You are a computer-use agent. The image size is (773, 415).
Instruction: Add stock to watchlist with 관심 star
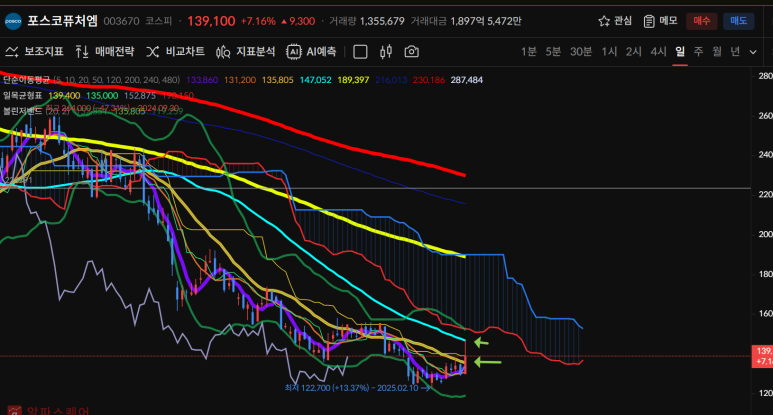(615, 21)
